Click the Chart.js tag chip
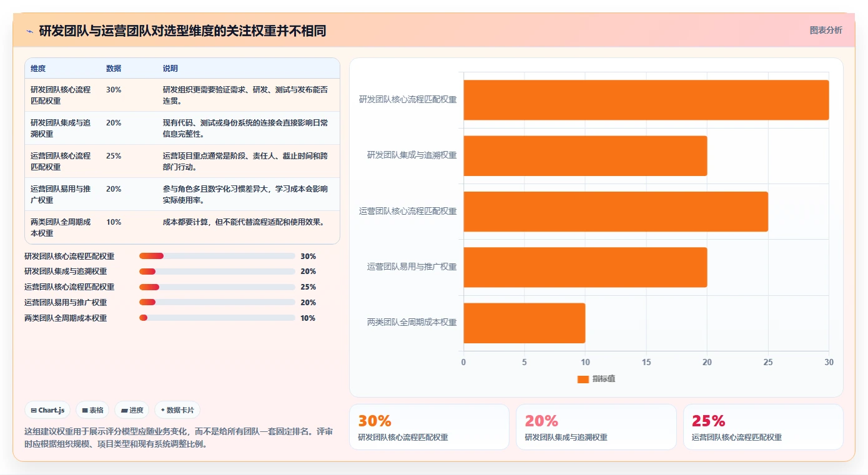Screen dimensions: 868x475 click(x=47, y=410)
